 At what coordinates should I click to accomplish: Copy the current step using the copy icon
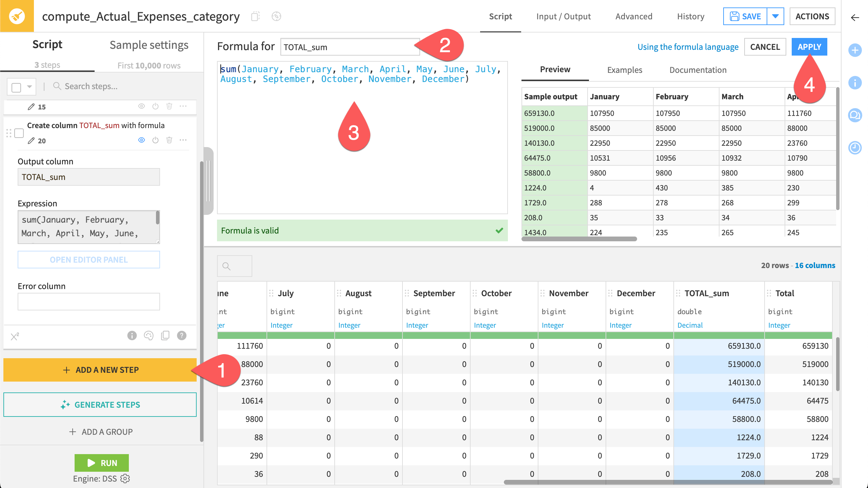click(x=165, y=335)
